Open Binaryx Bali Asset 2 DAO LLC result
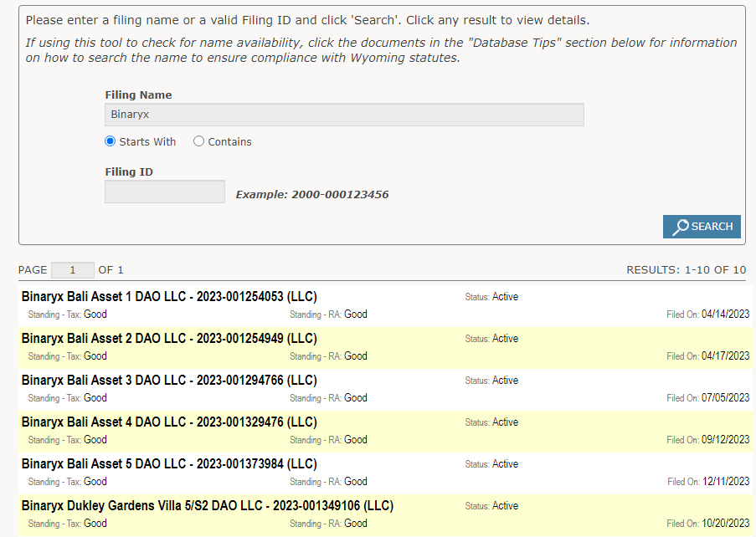This screenshot has height=537, width=756. 169,339
